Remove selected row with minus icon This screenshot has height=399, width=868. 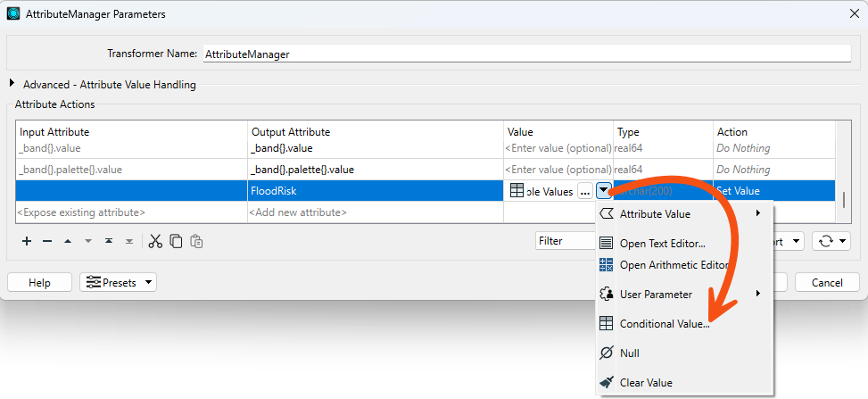coord(47,241)
